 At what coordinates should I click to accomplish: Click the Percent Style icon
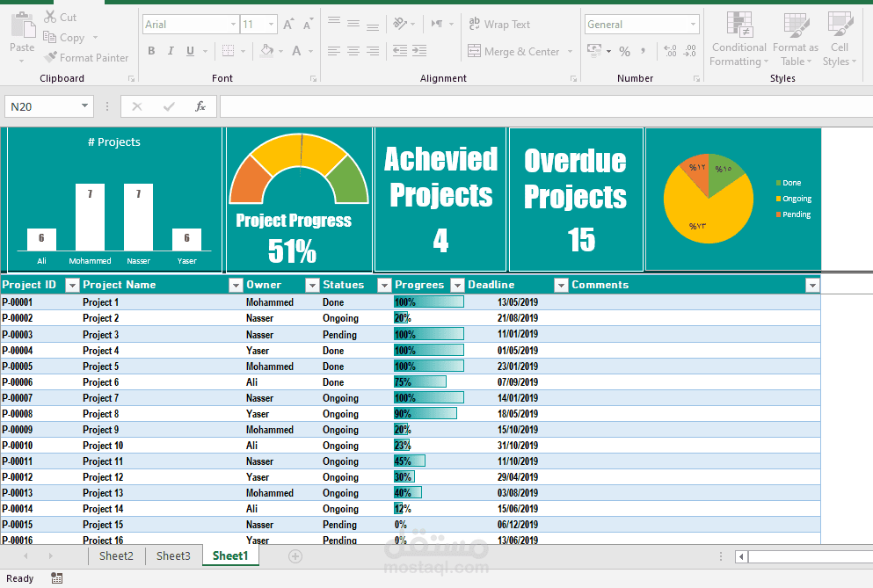(x=624, y=52)
